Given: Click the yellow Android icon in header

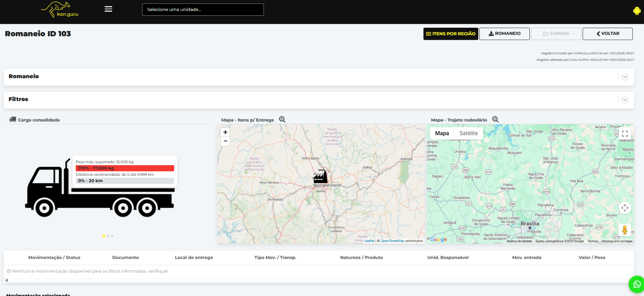Looking at the screenshot, I should 636,11.
